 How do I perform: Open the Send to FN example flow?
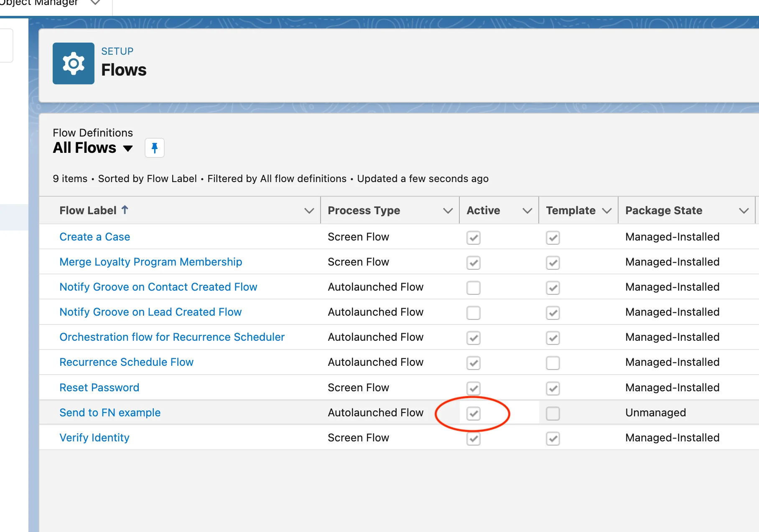pos(110,413)
